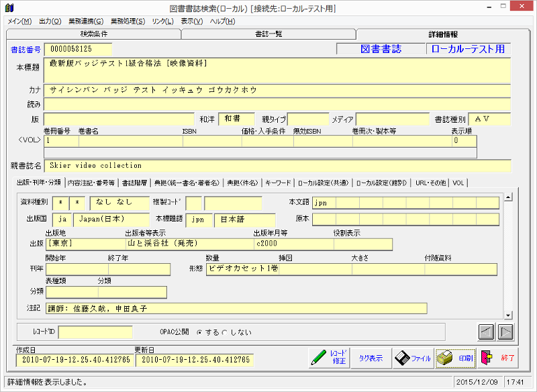Open the 内容注記・番号等 sub-tab
This screenshot has width=537, height=392.
[91, 183]
